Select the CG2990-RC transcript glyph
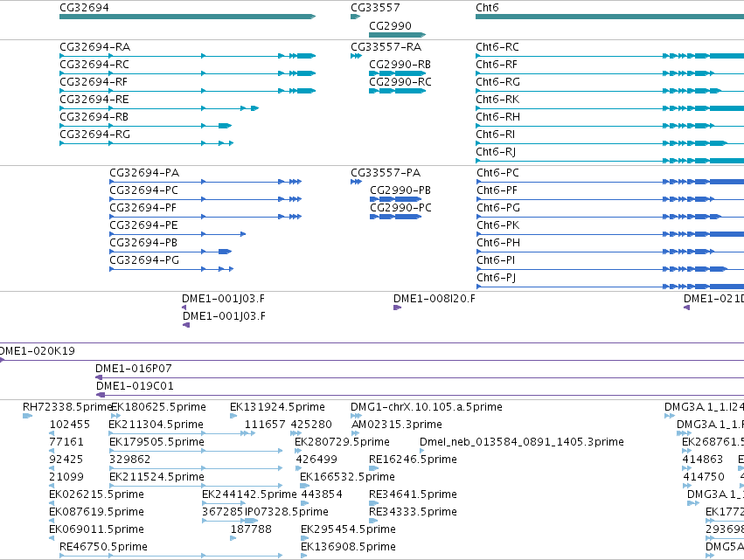This screenshot has height=560, width=744. click(397, 91)
